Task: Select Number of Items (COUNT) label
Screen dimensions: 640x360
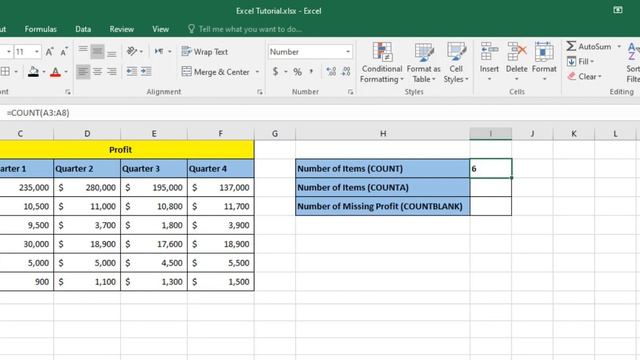Action: pos(382,169)
